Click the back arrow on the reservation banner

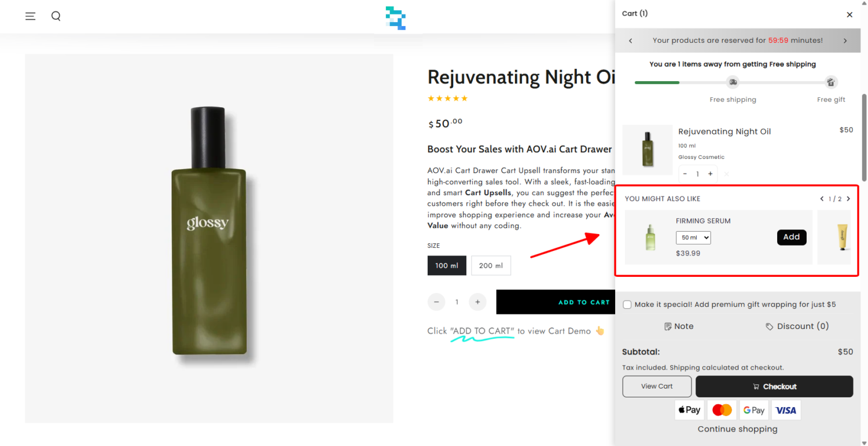630,40
